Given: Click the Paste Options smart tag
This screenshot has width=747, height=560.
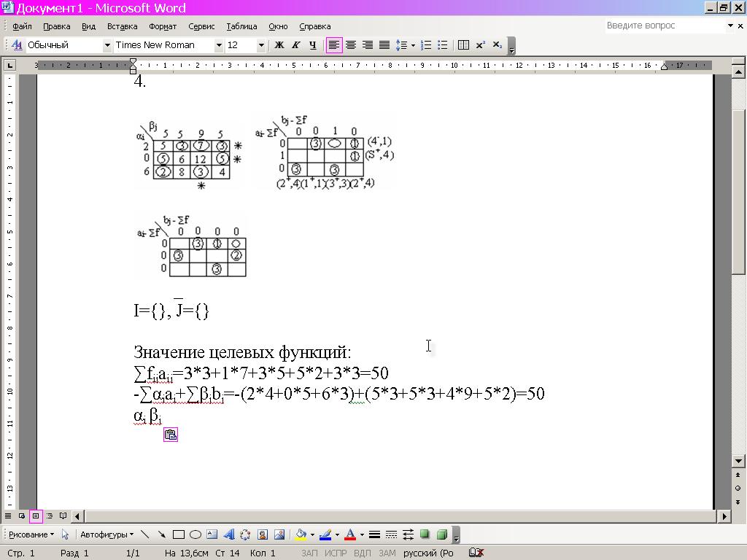Looking at the screenshot, I should 171,435.
